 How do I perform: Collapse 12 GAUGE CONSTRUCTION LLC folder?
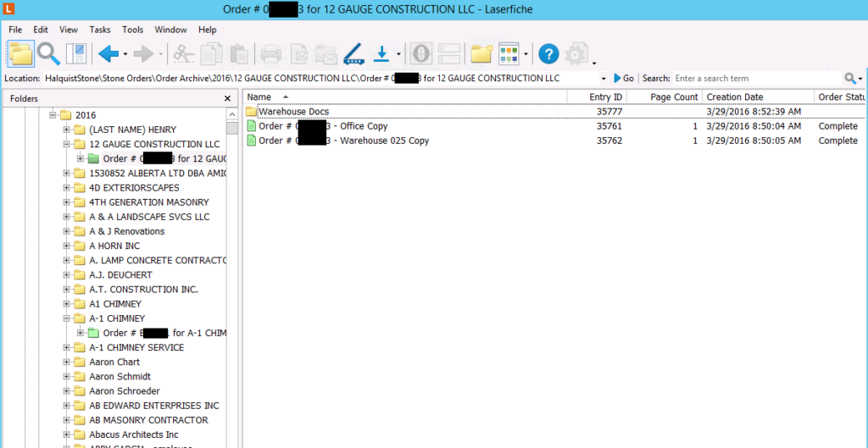click(67, 144)
